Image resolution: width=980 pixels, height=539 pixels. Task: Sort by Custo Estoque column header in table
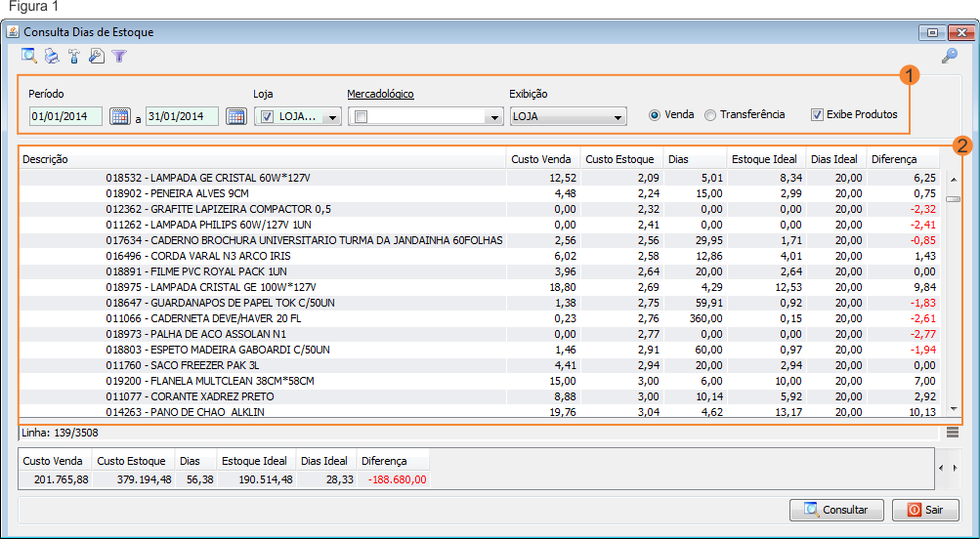click(621, 159)
